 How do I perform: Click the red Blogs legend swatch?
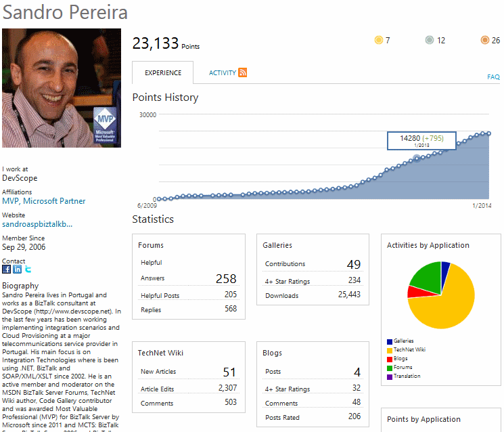coord(390,359)
